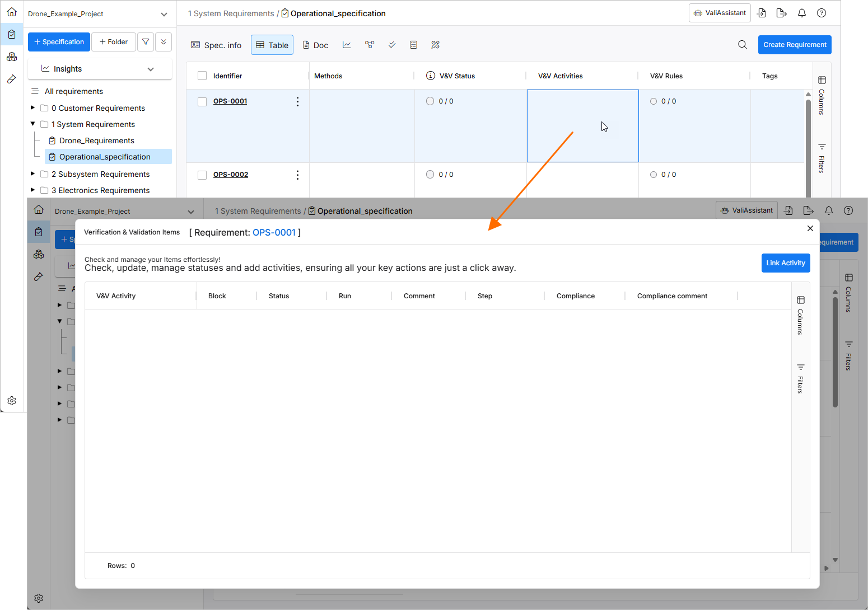This screenshot has height=610, width=868.
Task: Open Filters side panel of the requirements table
Action: pos(822,158)
